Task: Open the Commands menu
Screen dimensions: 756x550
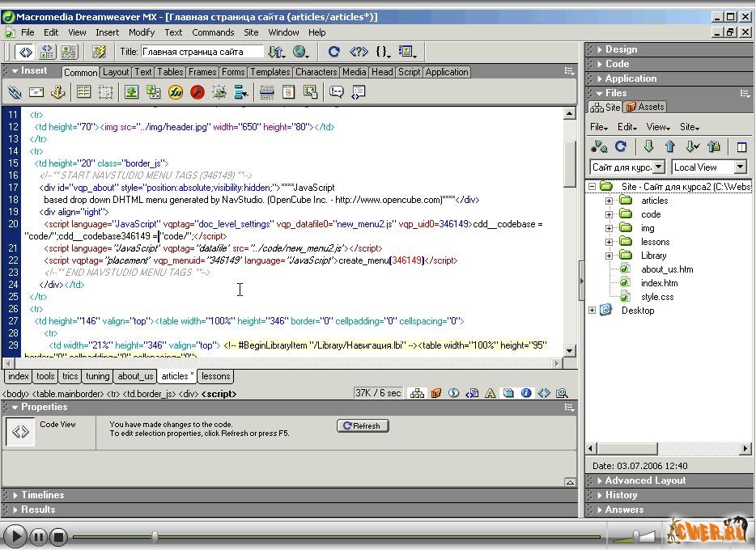Action: (213, 32)
